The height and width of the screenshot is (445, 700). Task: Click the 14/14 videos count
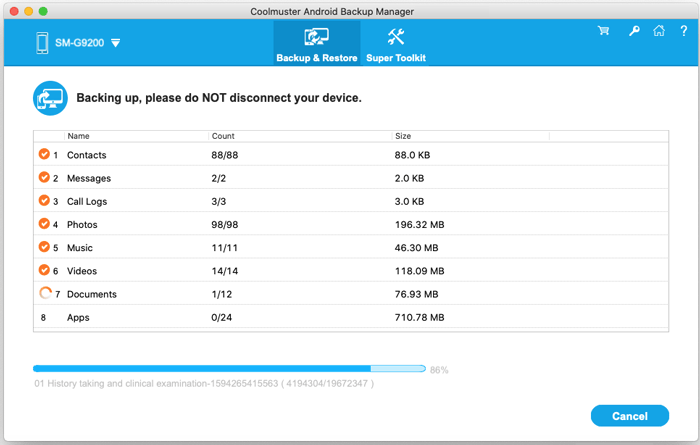pos(225,271)
